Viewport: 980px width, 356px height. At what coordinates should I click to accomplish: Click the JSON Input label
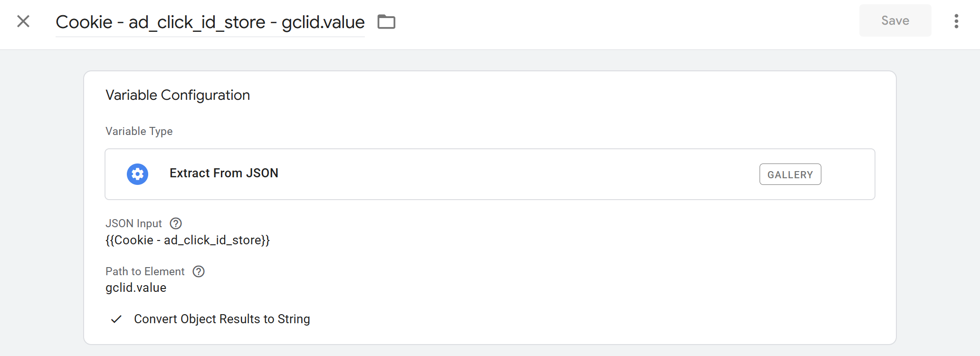click(133, 223)
